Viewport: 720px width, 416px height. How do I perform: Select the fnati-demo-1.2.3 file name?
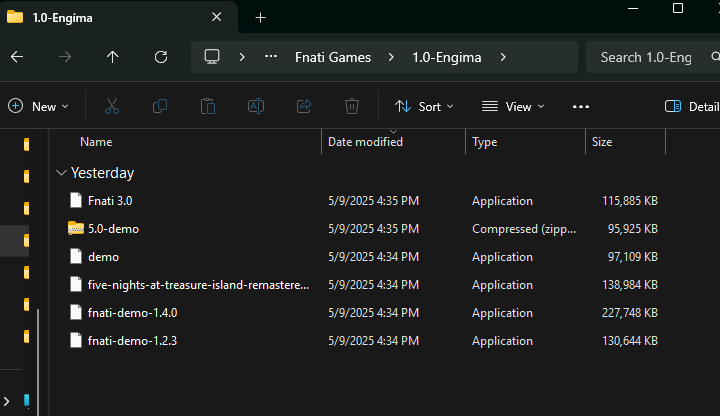pyautogui.click(x=132, y=341)
